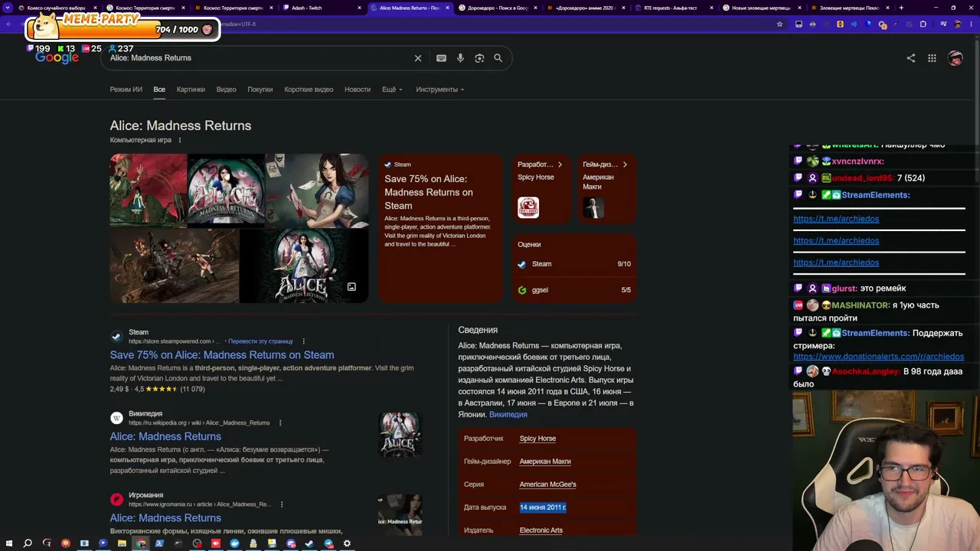980x551 pixels.
Task: Open the three-dot menu for the Igromania result
Action: coord(282,504)
